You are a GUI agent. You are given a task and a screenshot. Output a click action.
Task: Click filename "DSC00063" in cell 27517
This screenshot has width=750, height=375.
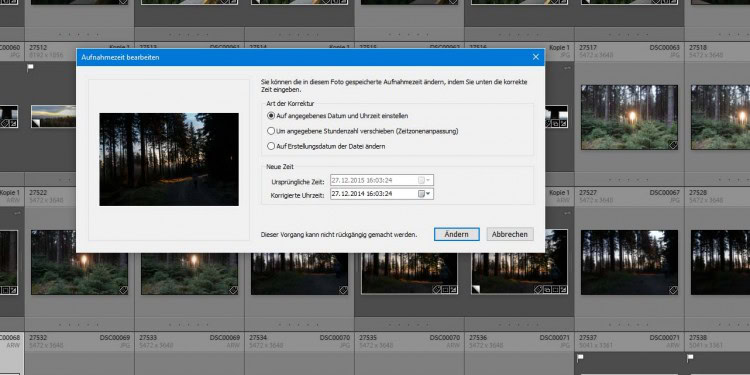664,48
